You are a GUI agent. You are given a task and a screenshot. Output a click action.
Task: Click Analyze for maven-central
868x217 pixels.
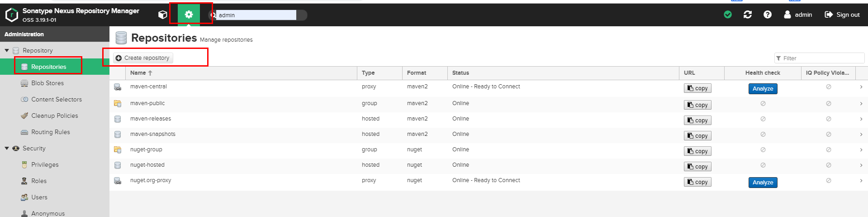click(763, 89)
